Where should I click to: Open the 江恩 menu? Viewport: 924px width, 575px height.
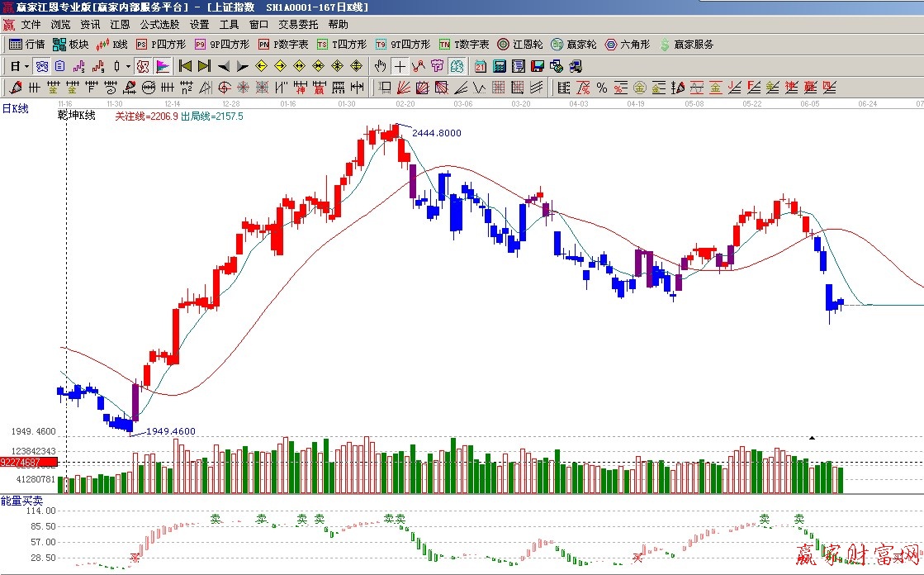(120, 25)
